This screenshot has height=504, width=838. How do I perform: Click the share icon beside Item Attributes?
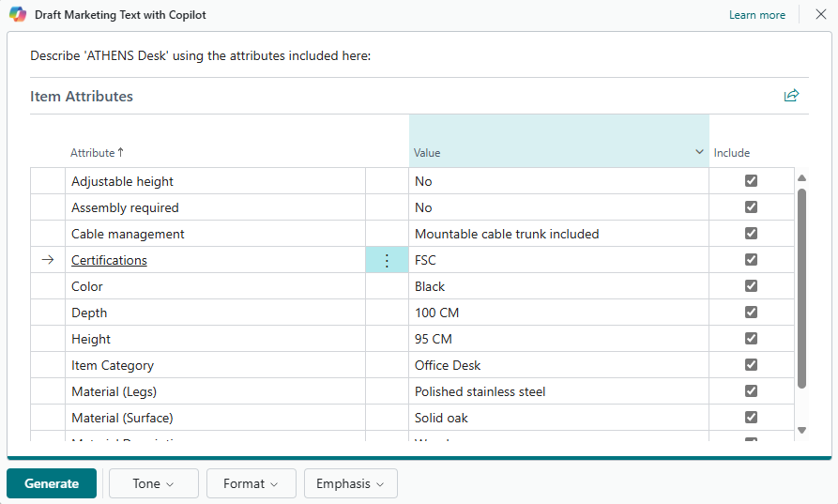tap(791, 96)
